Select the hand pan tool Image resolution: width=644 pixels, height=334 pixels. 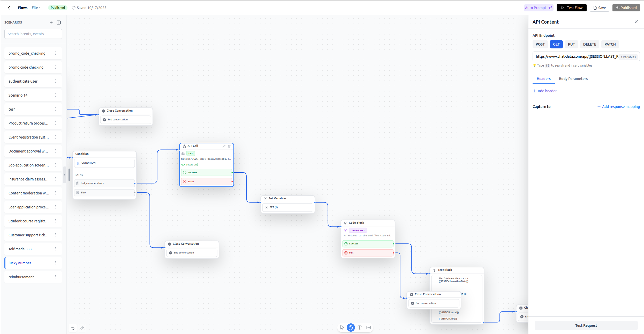351,328
